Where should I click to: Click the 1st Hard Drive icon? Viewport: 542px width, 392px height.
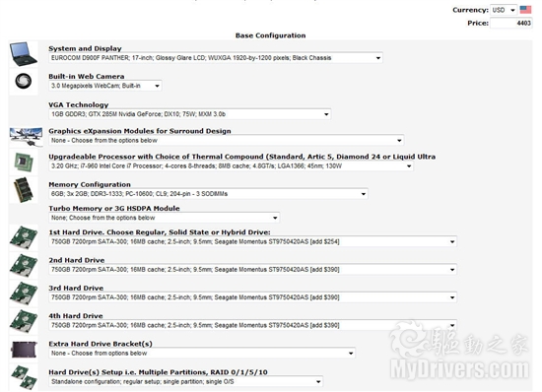(24, 237)
